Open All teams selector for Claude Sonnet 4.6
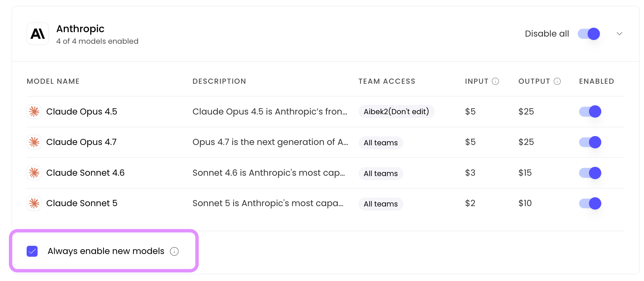Viewport: 644px width, 281px height. tap(381, 173)
